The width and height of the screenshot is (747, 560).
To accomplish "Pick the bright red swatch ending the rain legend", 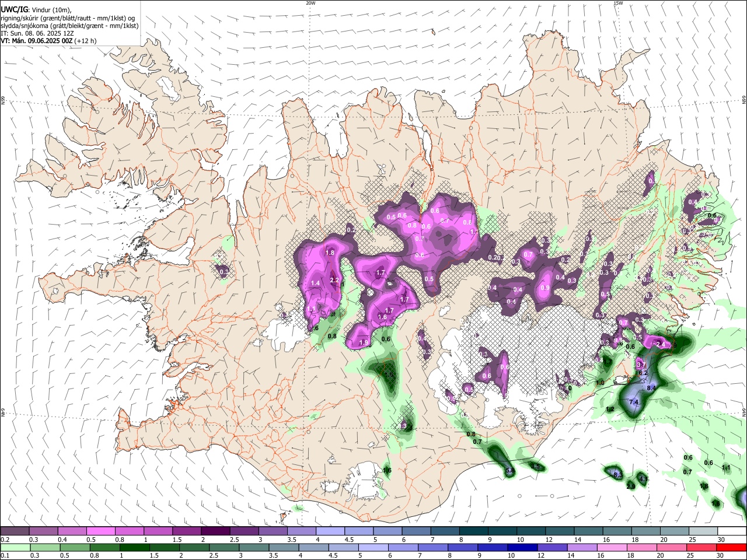I will tap(731, 548).
